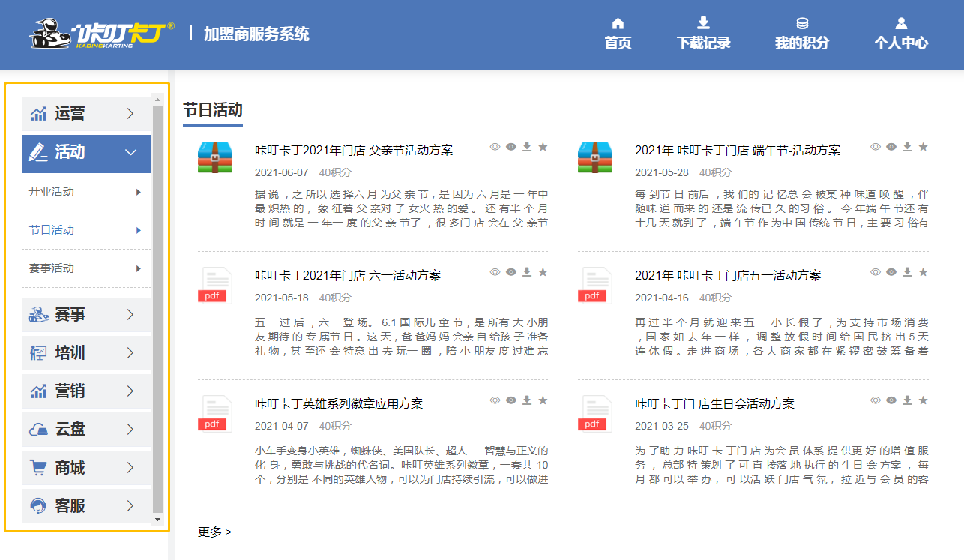Download the 父亲节活动方案 file

(x=527, y=147)
